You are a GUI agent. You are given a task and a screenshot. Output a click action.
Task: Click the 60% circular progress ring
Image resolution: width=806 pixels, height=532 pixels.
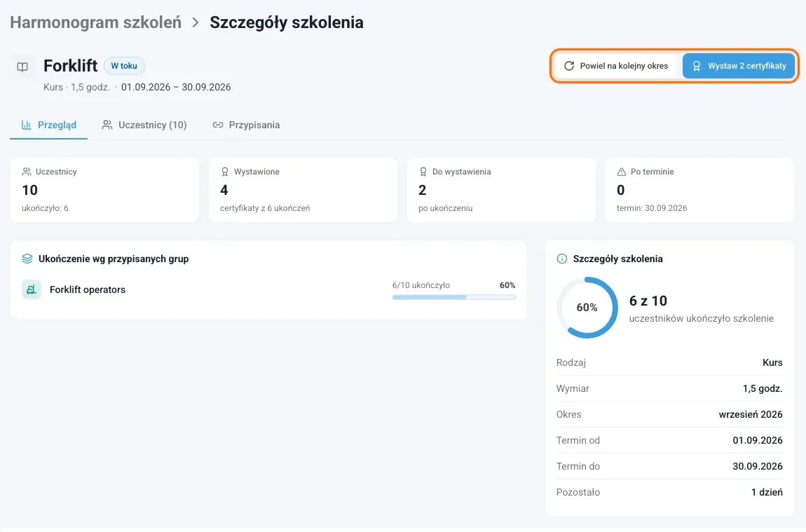[587, 308]
